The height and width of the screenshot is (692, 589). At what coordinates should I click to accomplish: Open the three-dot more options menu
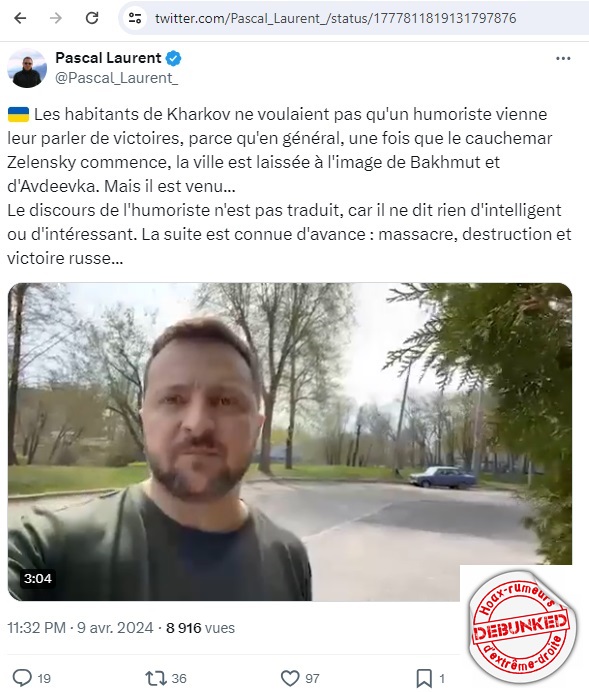coord(563,58)
